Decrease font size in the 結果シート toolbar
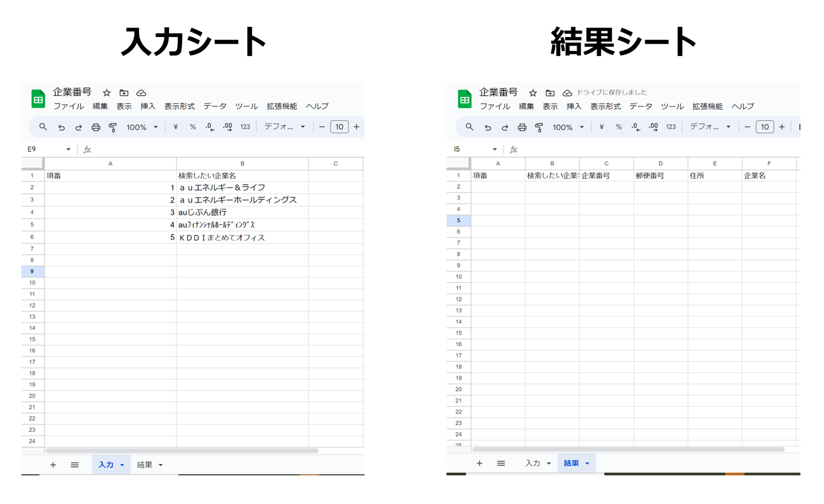824x504 pixels. pyautogui.click(x=747, y=127)
